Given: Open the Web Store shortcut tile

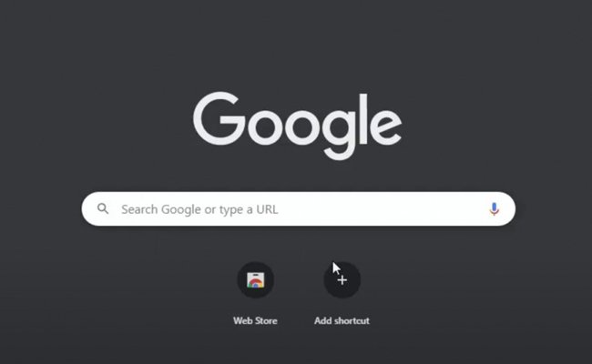Looking at the screenshot, I should pos(255,294).
